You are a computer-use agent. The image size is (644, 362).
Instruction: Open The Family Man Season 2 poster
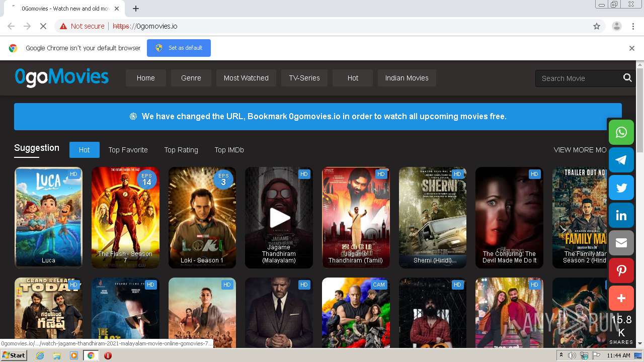tap(580, 218)
